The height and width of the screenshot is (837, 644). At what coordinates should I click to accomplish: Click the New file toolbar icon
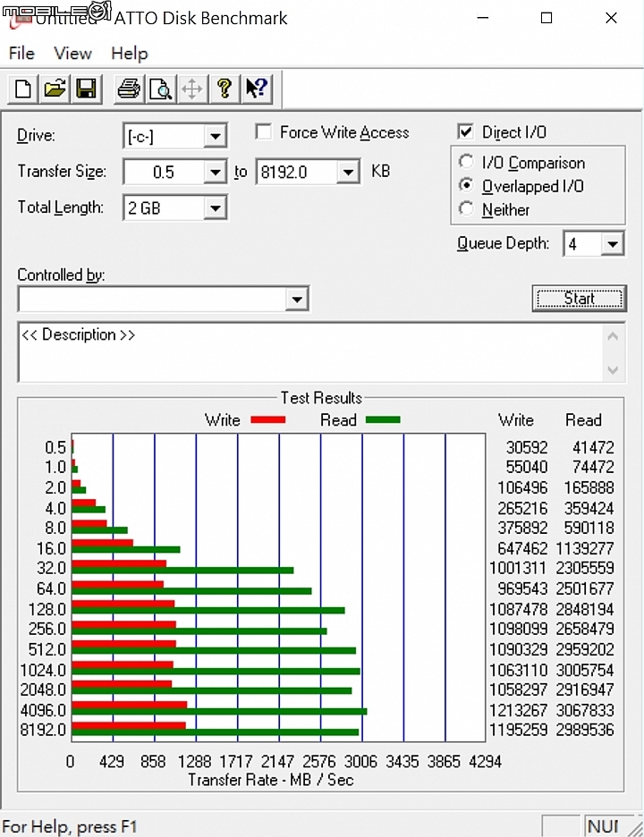point(23,89)
